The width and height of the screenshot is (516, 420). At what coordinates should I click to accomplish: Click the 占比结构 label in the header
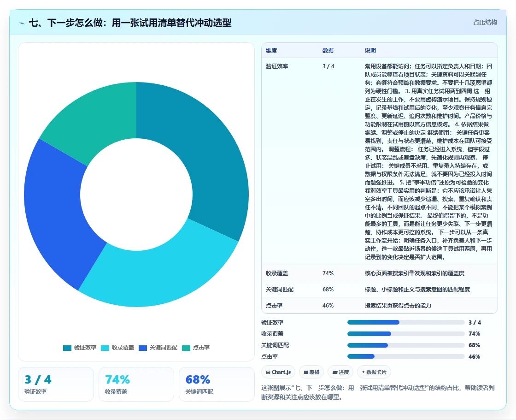click(x=485, y=23)
